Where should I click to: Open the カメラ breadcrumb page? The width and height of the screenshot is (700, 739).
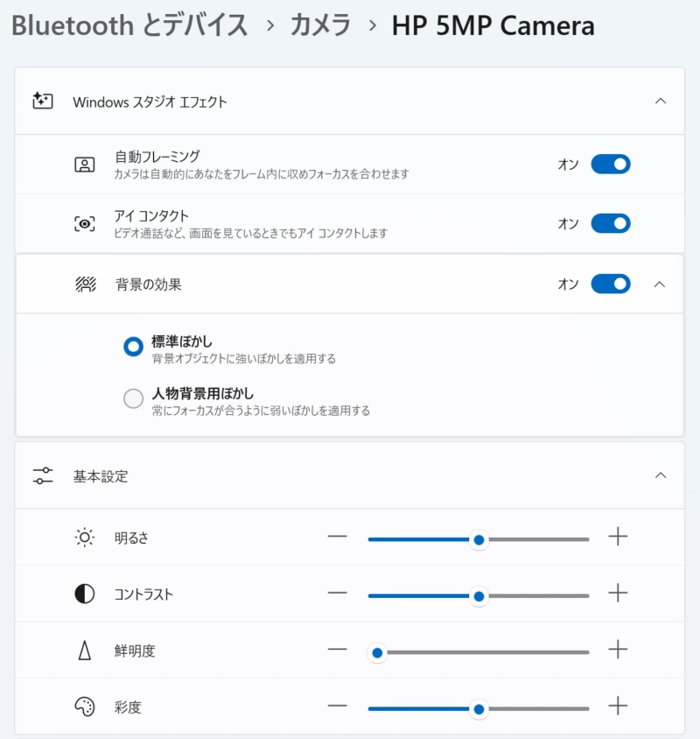coord(320,25)
